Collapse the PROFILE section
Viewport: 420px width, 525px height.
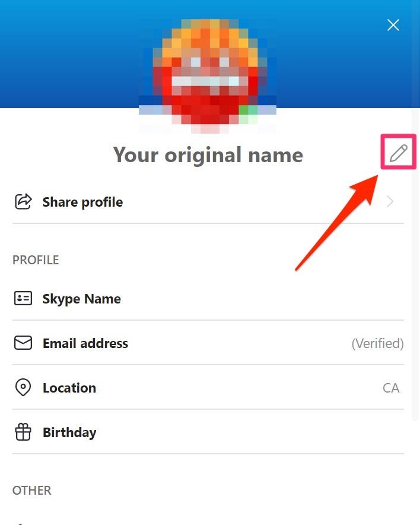(x=36, y=260)
